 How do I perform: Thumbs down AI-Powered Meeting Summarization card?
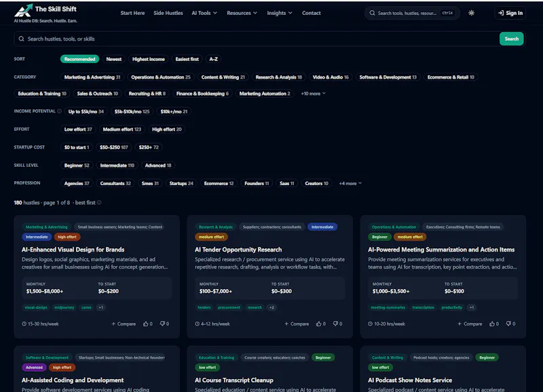pyautogui.click(x=508, y=324)
